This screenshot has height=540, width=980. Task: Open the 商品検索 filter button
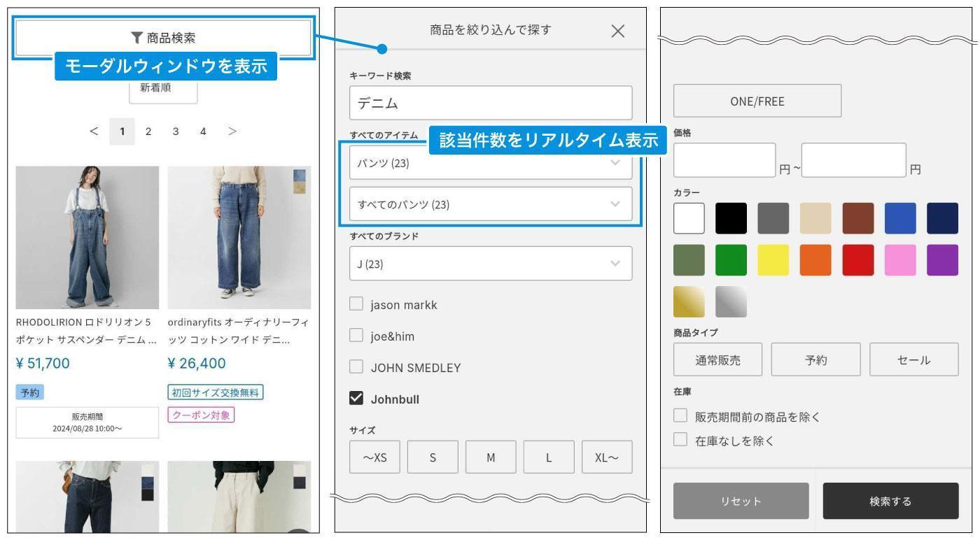click(x=163, y=37)
